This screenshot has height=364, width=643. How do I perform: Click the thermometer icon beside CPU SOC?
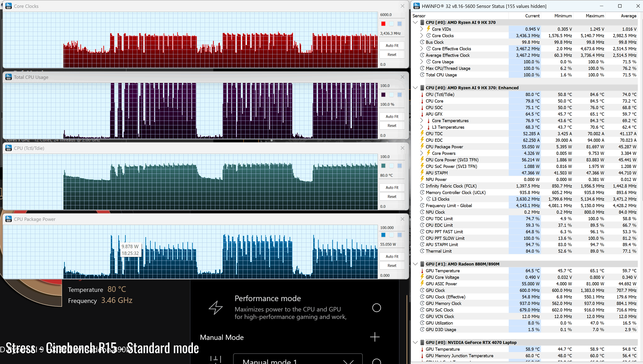pyautogui.click(x=422, y=108)
